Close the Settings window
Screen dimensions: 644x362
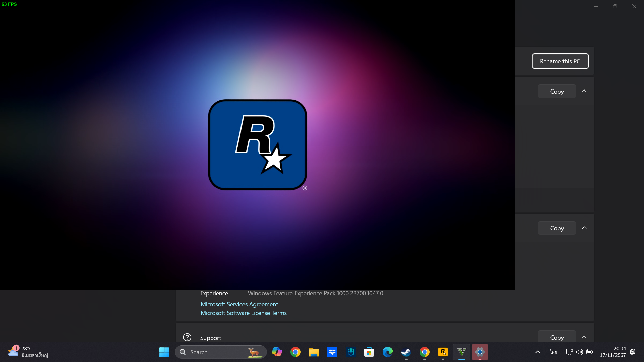(x=634, y=6)
